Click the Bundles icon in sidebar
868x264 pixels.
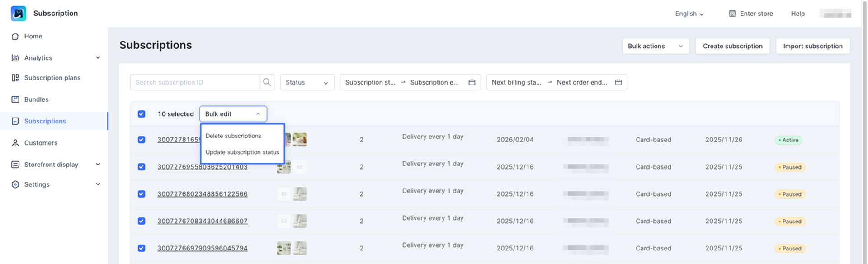15,99
